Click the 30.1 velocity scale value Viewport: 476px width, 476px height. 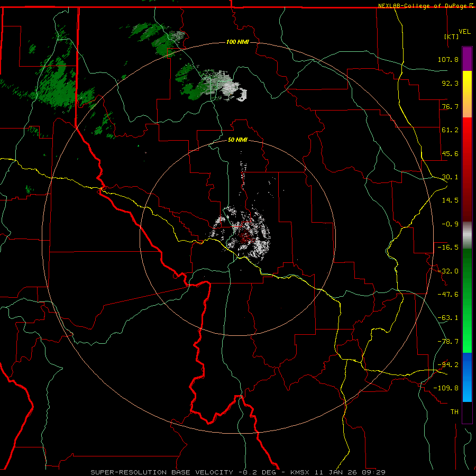450,177
